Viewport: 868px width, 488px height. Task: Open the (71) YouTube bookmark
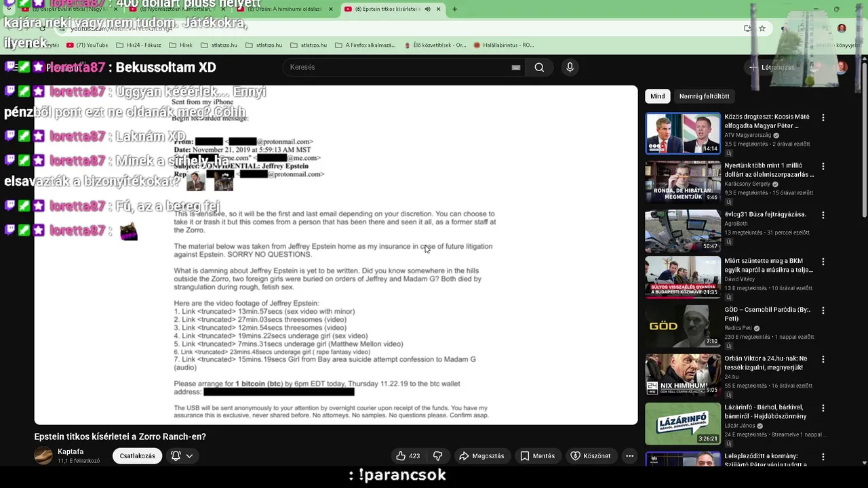[x=87, y=45]
